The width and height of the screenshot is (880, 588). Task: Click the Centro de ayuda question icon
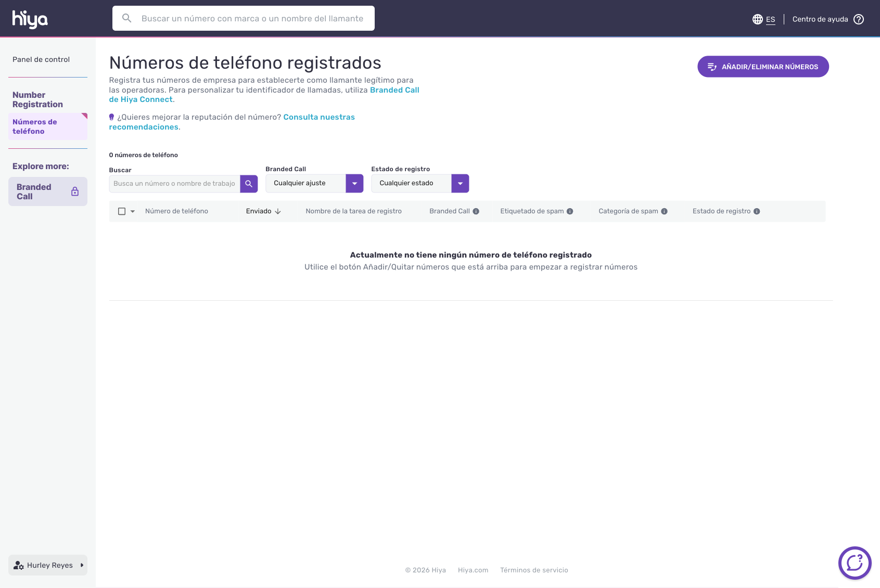click(x=859, y=19)
